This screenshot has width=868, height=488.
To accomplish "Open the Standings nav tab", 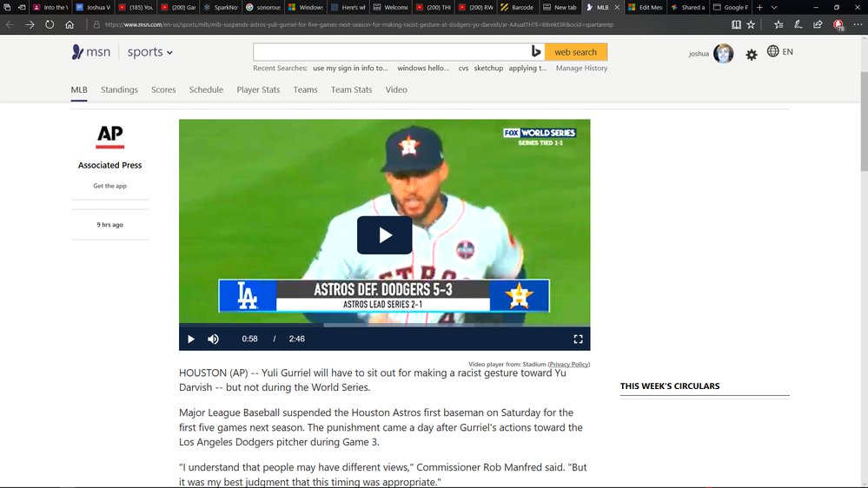I will click(x=119, y=89).
